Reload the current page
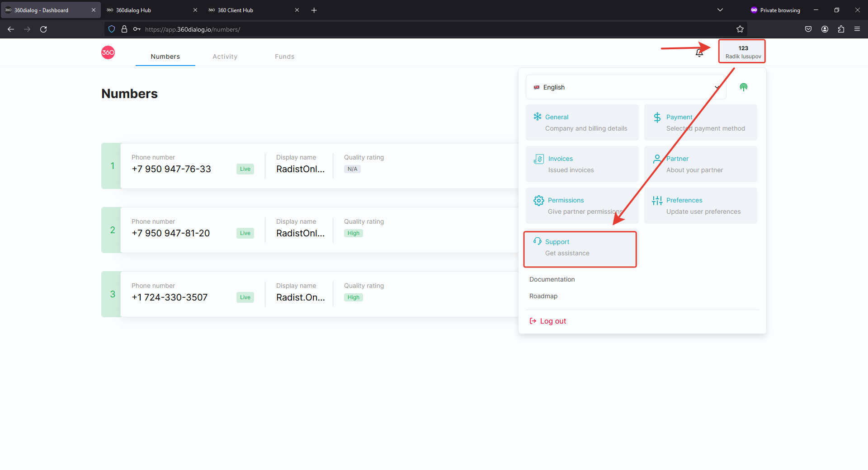The width and height of the screenshot is (868, 470). (43, 29)
